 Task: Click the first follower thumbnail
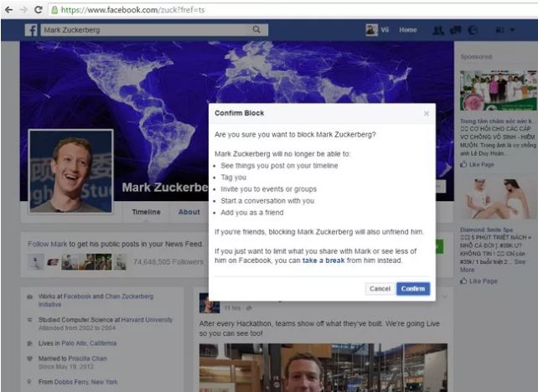tap(36, 262)
